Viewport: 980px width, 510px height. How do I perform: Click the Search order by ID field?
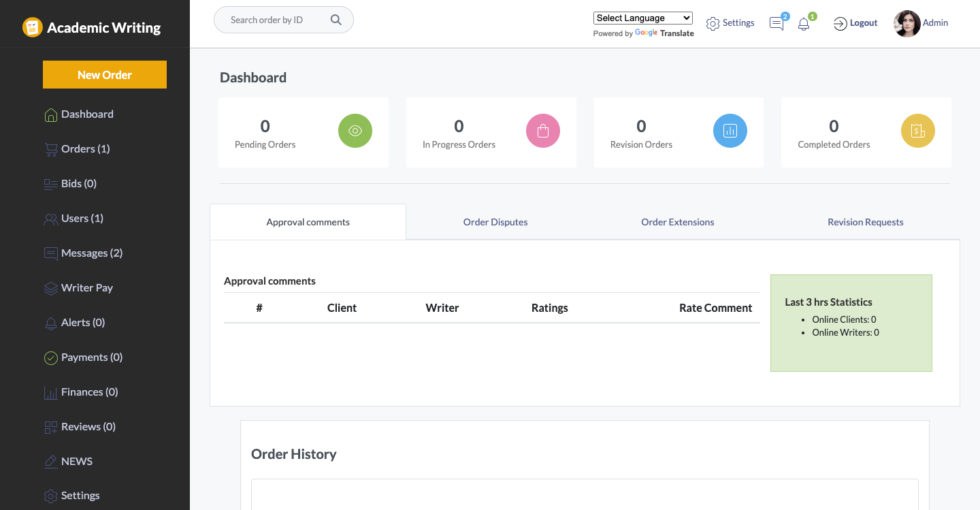(272, 20)
